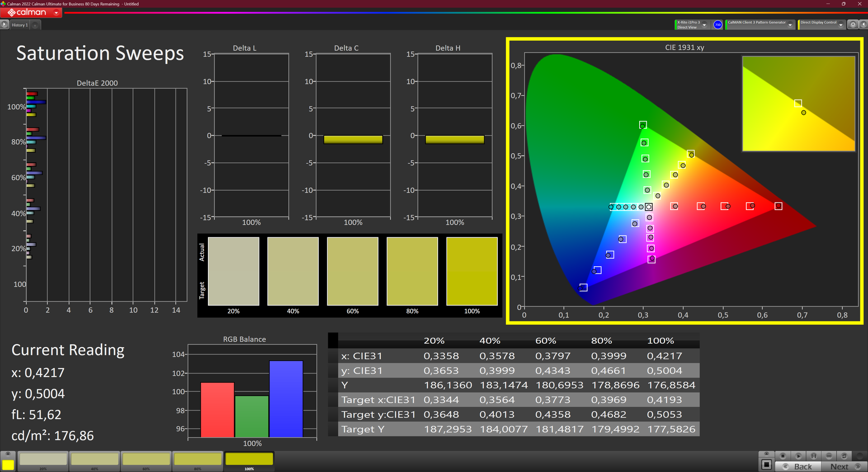Screen dimensions: 868x472
Task: Click the 100% blue bar in DeltaE 2000 chart
Action: pyautogui.click(x=36, y=102)
